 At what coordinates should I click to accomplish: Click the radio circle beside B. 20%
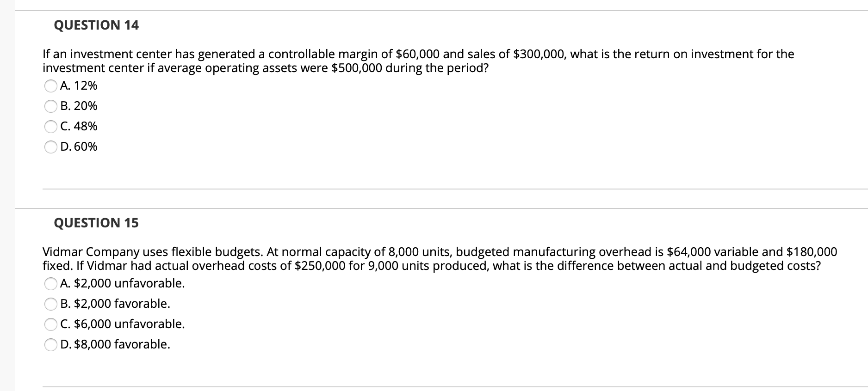[50, 106]
